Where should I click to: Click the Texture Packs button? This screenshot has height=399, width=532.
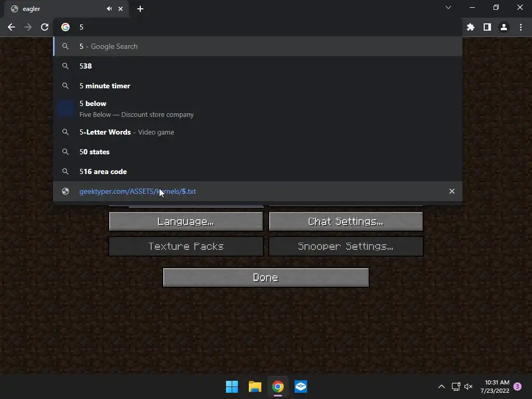186,246
